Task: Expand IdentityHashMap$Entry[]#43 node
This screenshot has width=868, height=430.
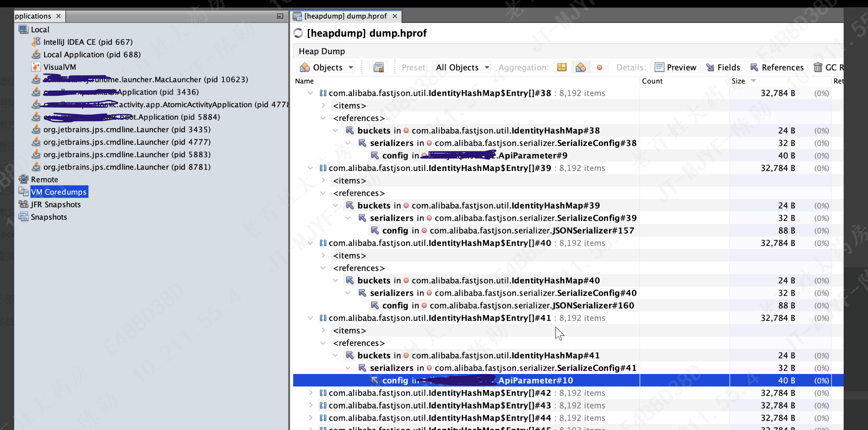Action: click(310, 405)
